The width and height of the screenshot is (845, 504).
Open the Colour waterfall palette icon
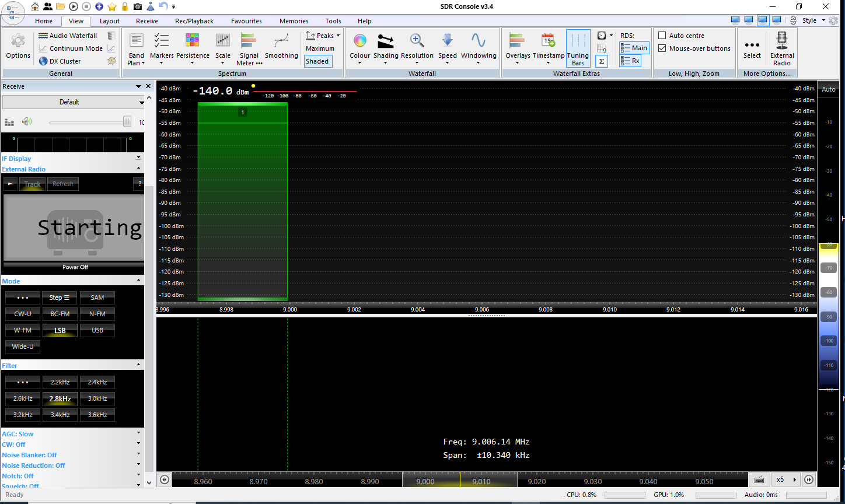point(359,41)
